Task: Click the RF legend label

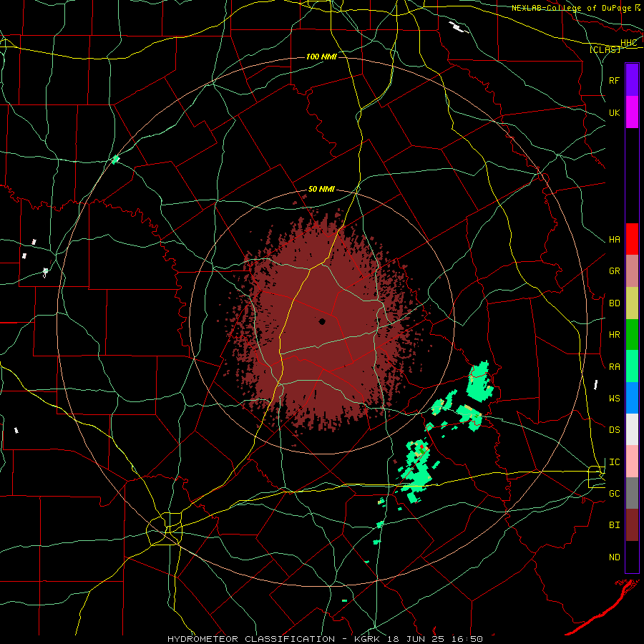Action: tap(614, 80)
